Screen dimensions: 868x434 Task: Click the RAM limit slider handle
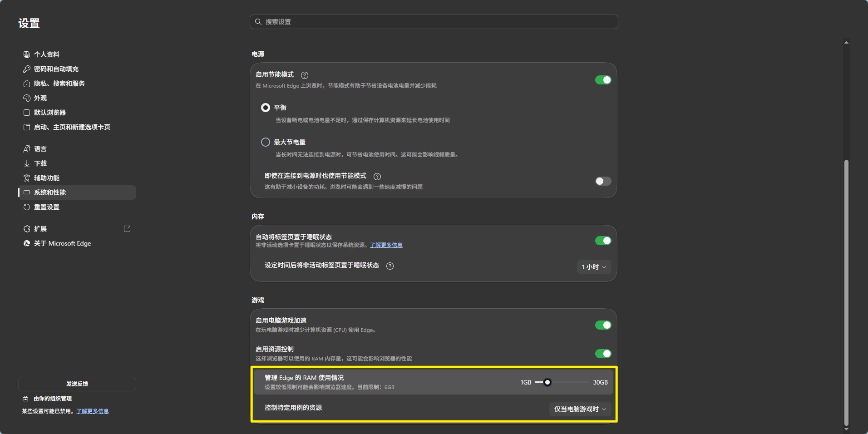547,382
